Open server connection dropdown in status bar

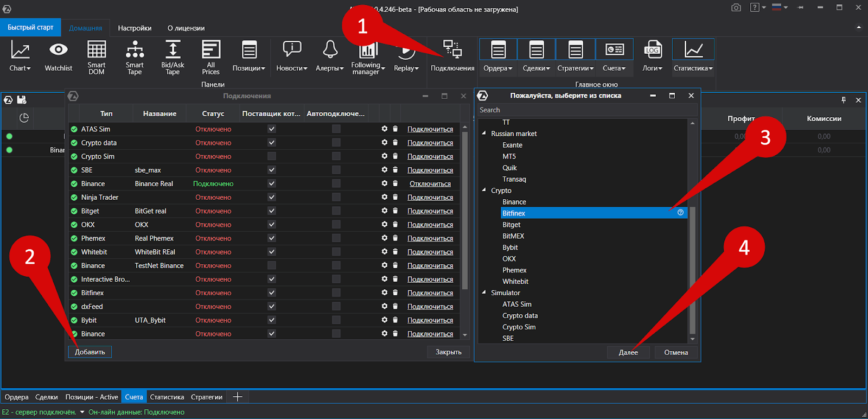[x=82, y=412]
